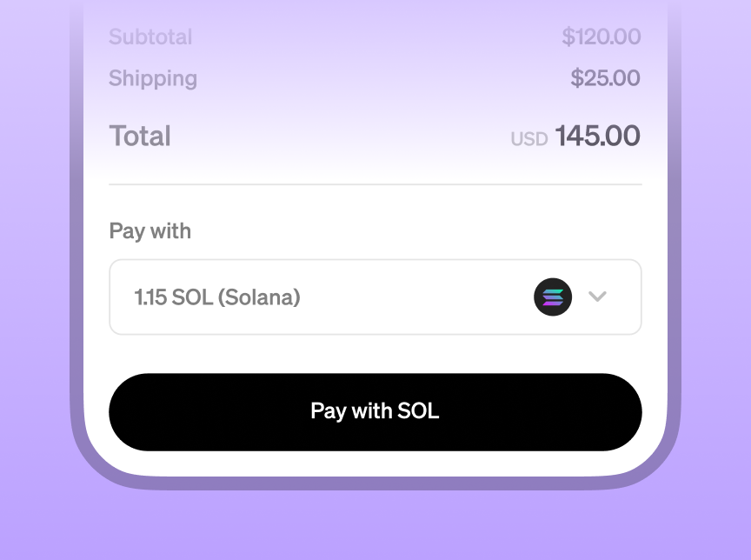Click the dark purple card border edge
The image size is (751, 560).
(x=77, y=417)
